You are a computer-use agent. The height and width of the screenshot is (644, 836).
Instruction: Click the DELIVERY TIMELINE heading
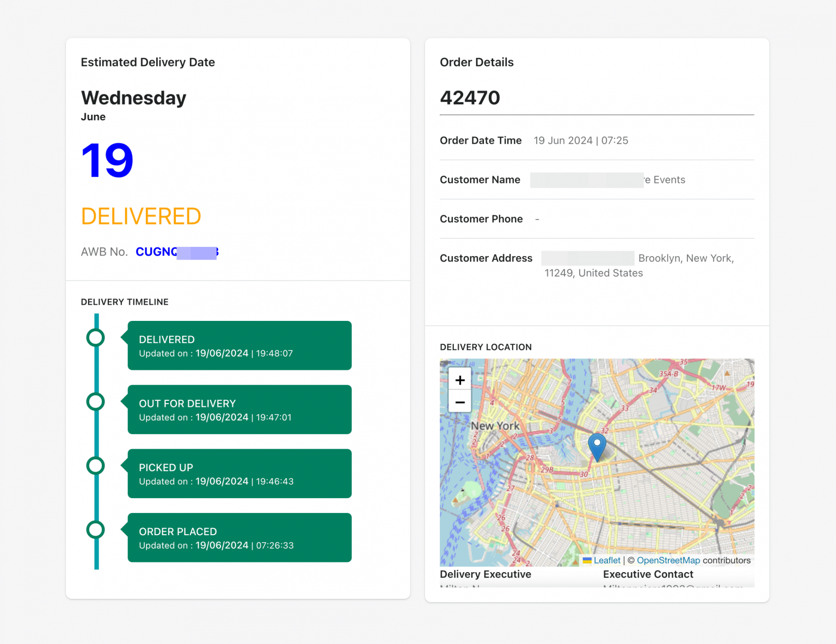pyautogui.click(x=125, y=302)
